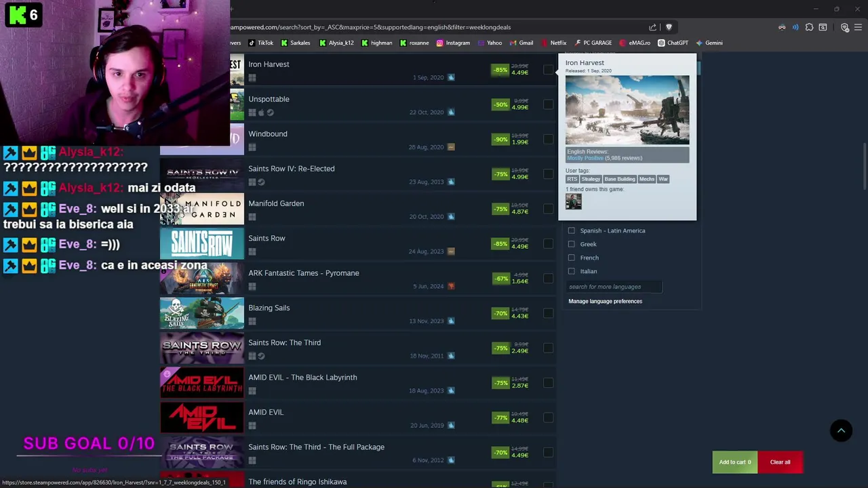Click the 20 Jun, 2019 date on AMID EVIL
Screen dimensions: 868x488
pos(427,426)
